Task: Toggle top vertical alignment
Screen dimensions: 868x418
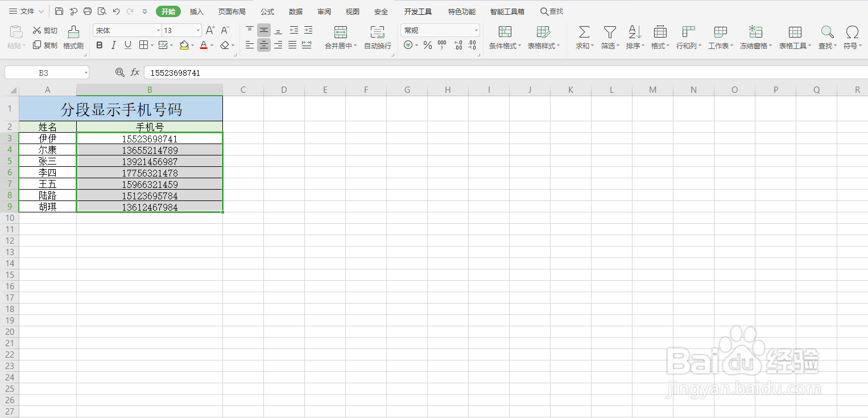Action: point(250,30)
